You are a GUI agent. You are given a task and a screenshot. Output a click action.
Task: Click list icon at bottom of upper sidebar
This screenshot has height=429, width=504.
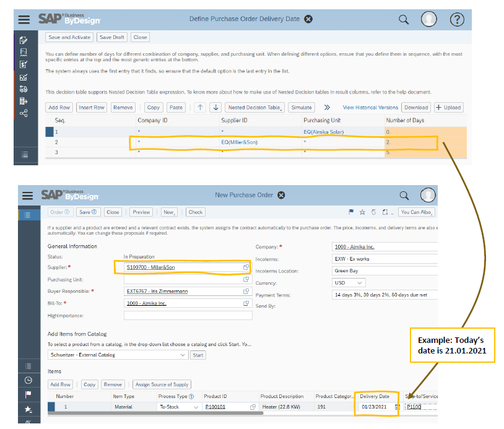25,155
